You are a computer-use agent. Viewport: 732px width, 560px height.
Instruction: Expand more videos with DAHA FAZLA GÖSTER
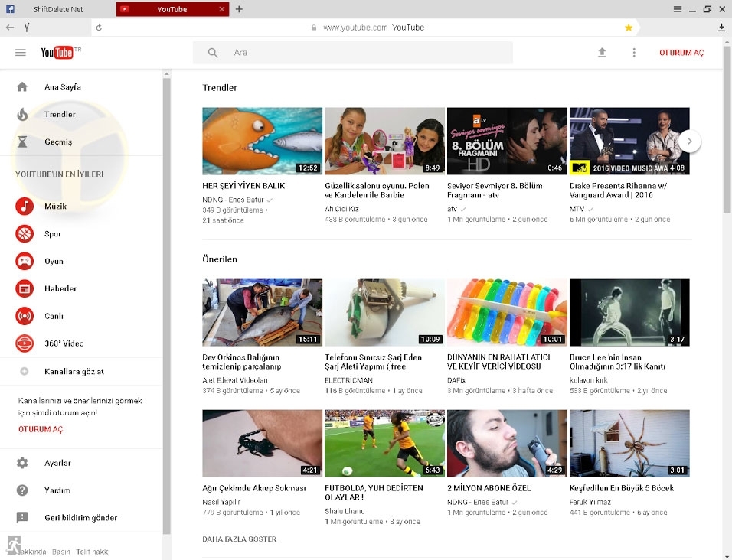pyautogui.click(x=239, y=539)
